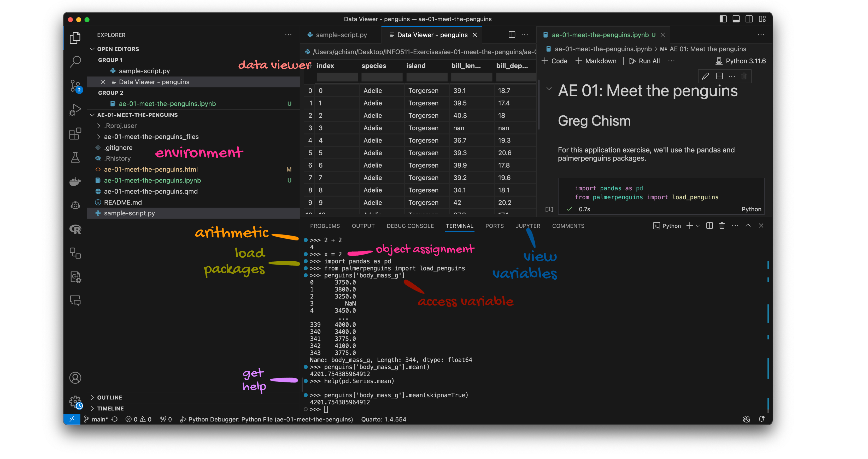This screenshot has height=459, width=868.
Task: Open Source Control view showing 2 changes
Action: pyautogui.click(x=75, y=86)
